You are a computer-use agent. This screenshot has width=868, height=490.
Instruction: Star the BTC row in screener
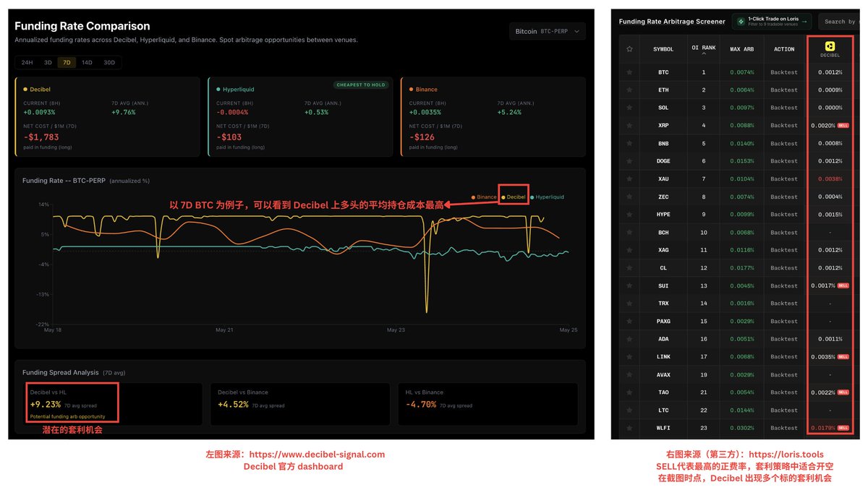(629, 72)
